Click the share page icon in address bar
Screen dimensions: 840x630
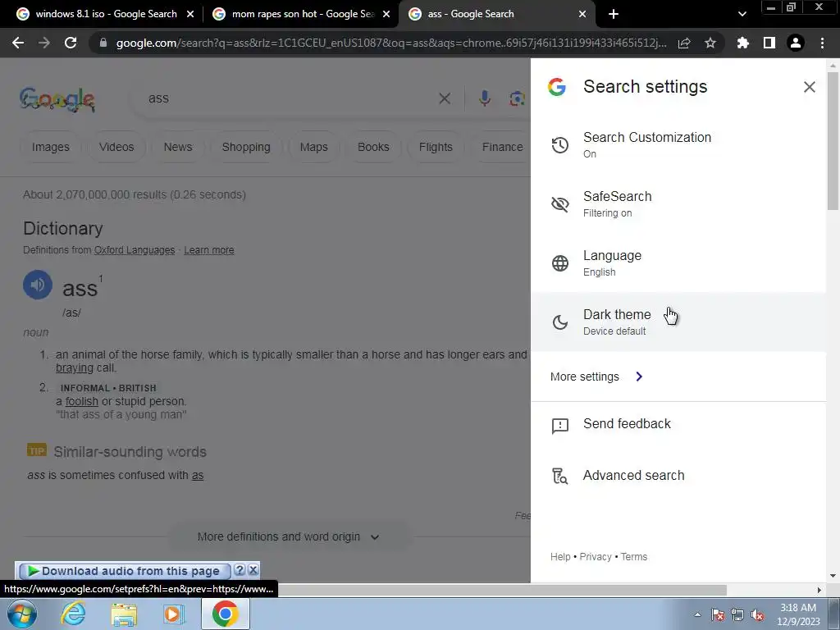pos(684,43)
